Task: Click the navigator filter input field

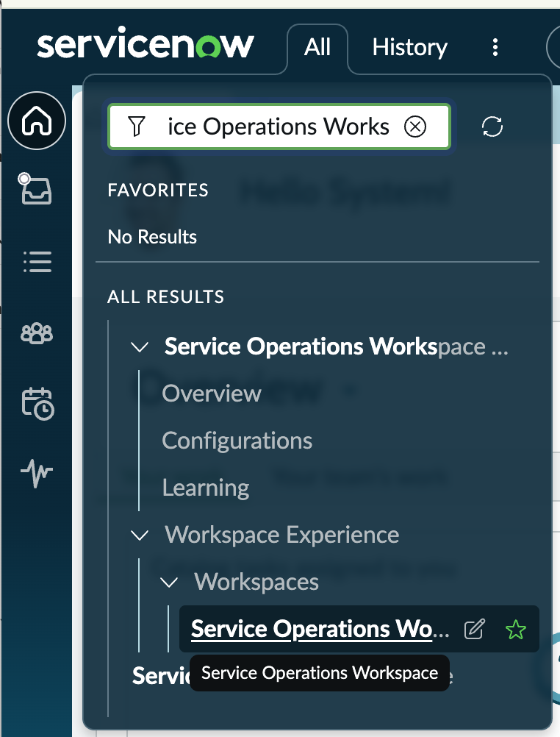Action: [279, 127]
